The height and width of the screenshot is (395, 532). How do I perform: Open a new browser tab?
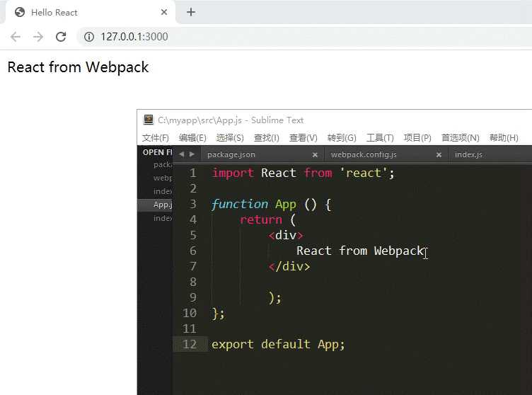pos(191,12)
